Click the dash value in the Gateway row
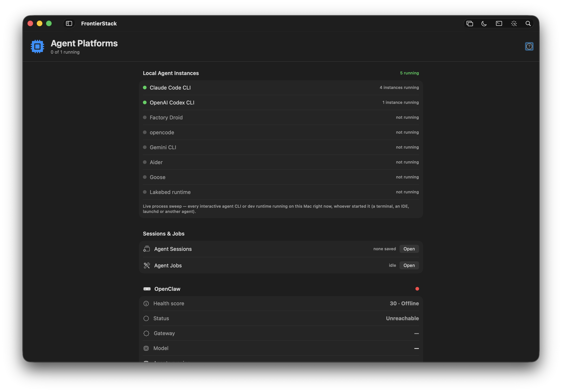This screenshot has width=562, height=392. click(416, 333)
